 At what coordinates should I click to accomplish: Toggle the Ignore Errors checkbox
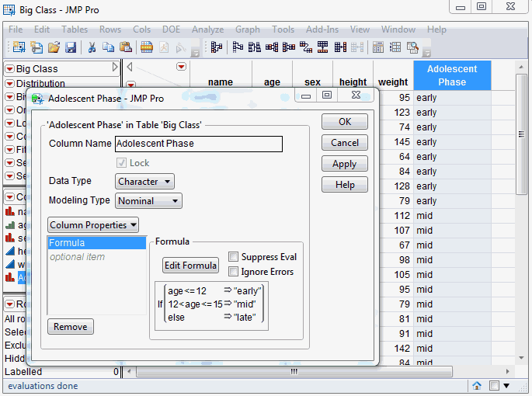pyautogui.click(x=234, y=272)
